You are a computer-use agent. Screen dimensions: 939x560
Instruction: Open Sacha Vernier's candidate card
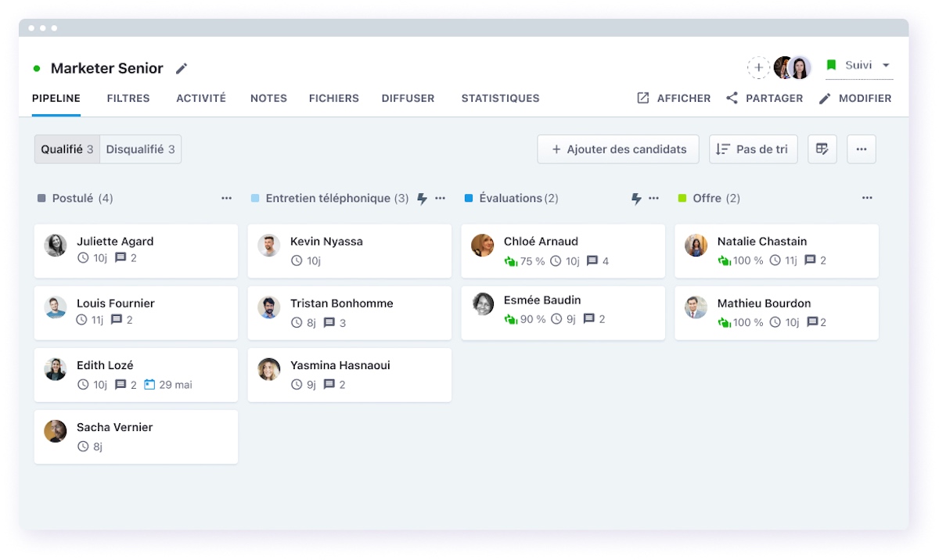pos(135,436)
